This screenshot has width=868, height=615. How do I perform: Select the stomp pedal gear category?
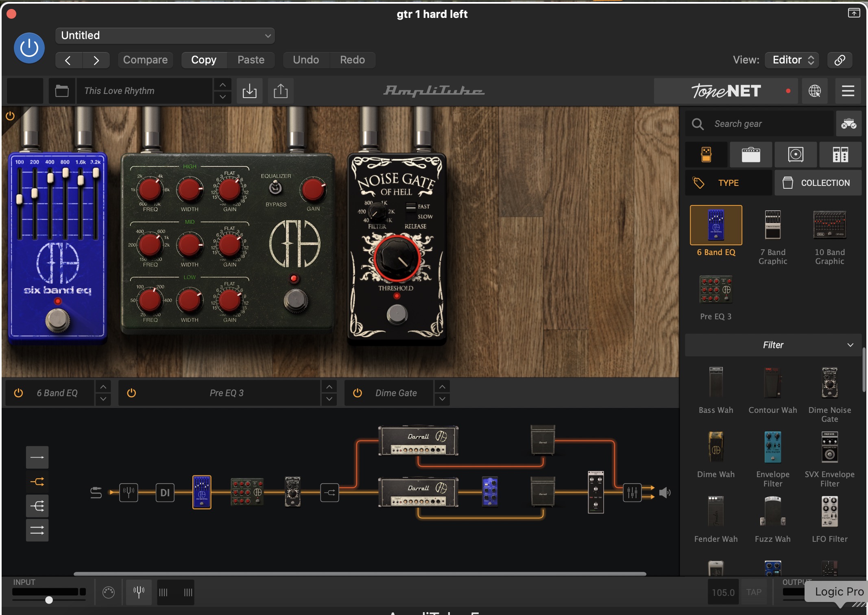click(x=707, y=155)
